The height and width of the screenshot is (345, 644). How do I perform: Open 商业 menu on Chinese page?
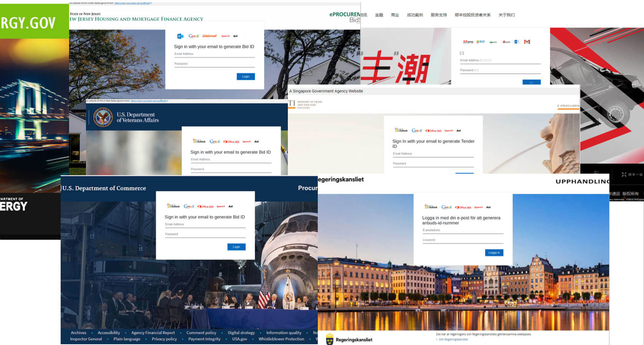coord(395,15)
